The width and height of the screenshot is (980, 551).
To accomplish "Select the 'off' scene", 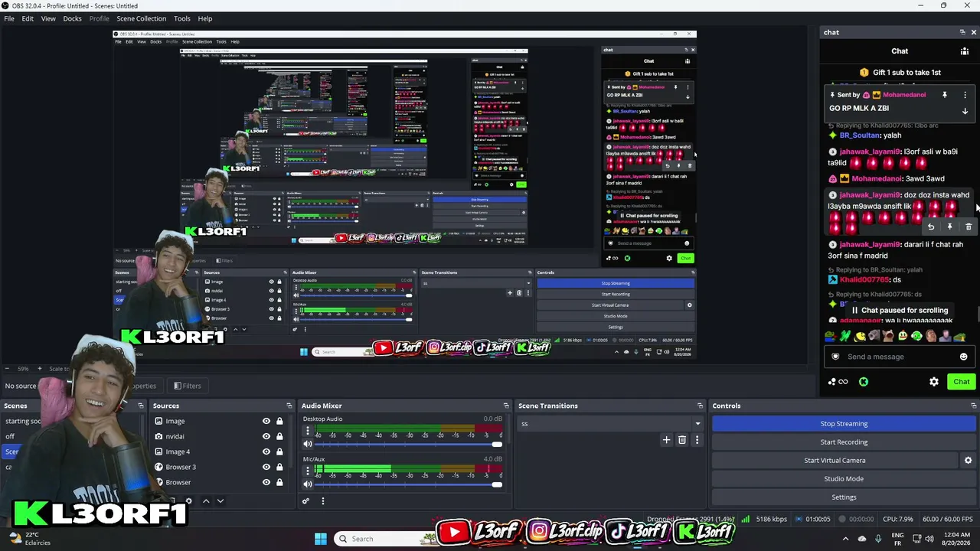I will (x=10, y=436).
